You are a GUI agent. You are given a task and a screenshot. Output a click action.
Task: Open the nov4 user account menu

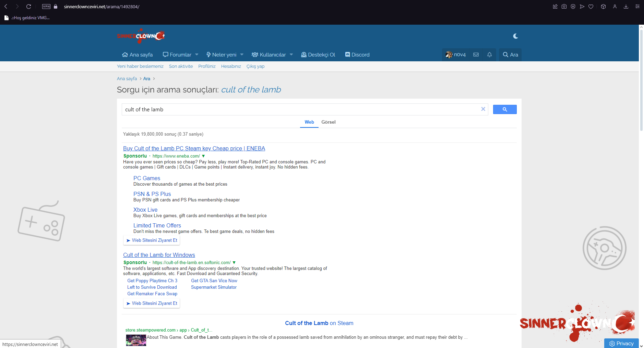coord(455,55)
